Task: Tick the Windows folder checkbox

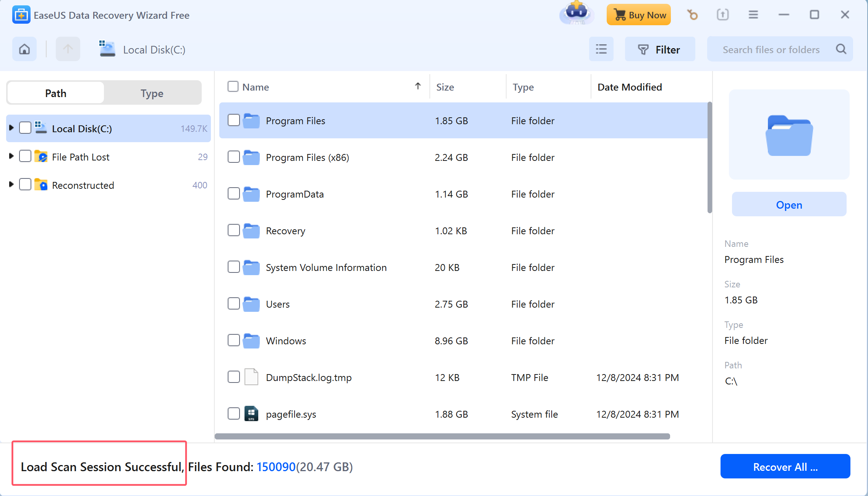Action: [234, 340]
